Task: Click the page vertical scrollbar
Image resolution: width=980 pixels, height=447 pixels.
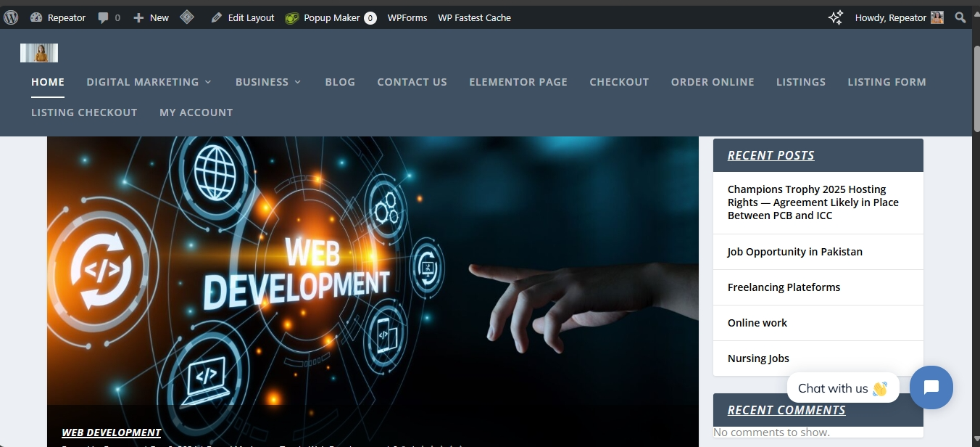Action: pyautogui.click(x=976, y=218)
